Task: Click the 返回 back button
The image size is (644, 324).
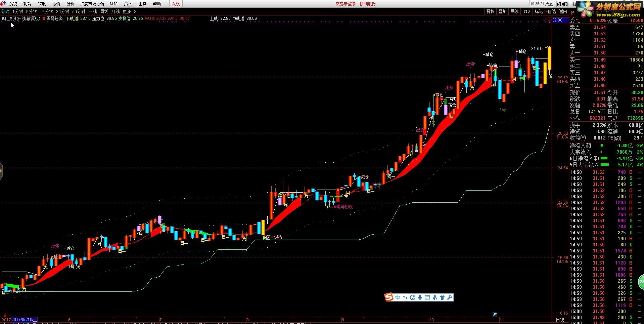Action: 563,11
